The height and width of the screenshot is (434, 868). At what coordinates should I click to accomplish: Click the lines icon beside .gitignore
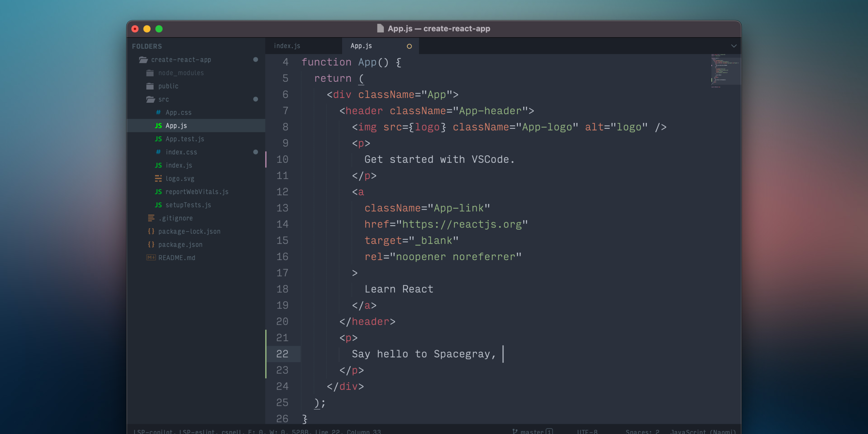151,218
